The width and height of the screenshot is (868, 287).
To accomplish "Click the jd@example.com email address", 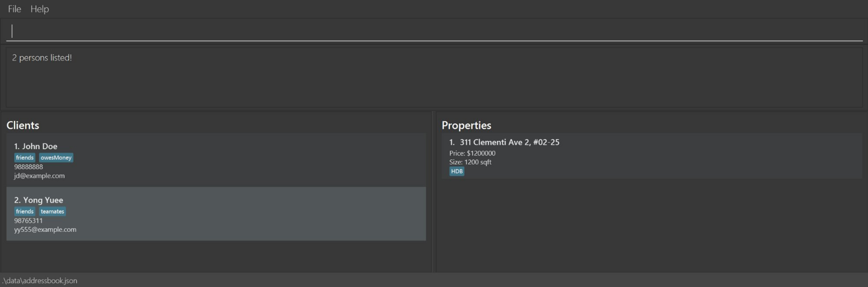I will coord(39,176).
